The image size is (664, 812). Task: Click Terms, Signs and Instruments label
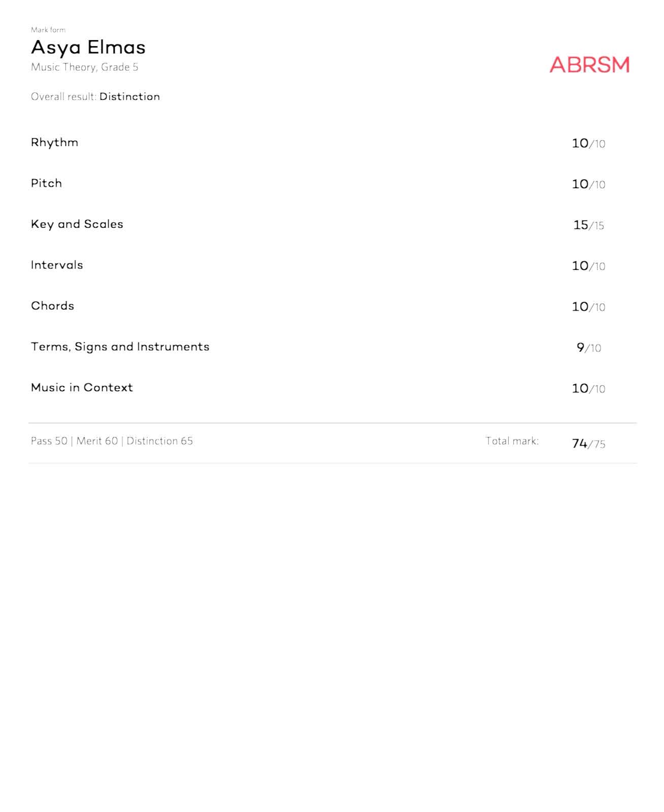(120, 347)
